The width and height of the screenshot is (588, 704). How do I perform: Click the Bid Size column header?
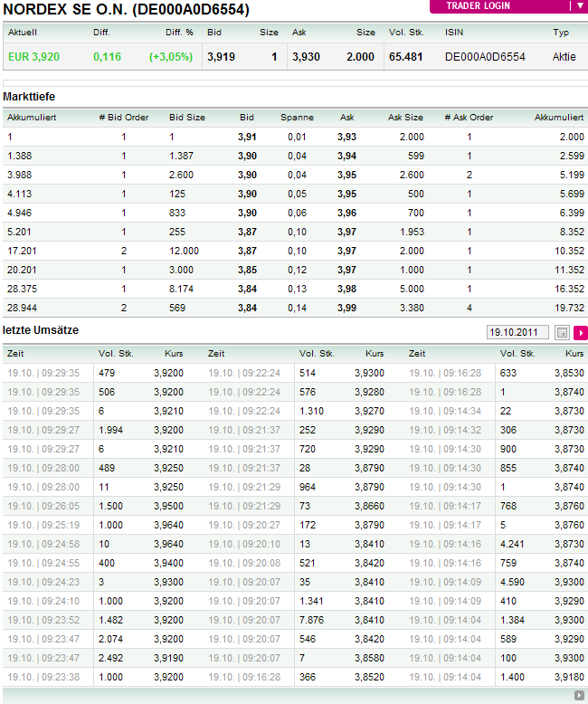click(x=186, y=118)
